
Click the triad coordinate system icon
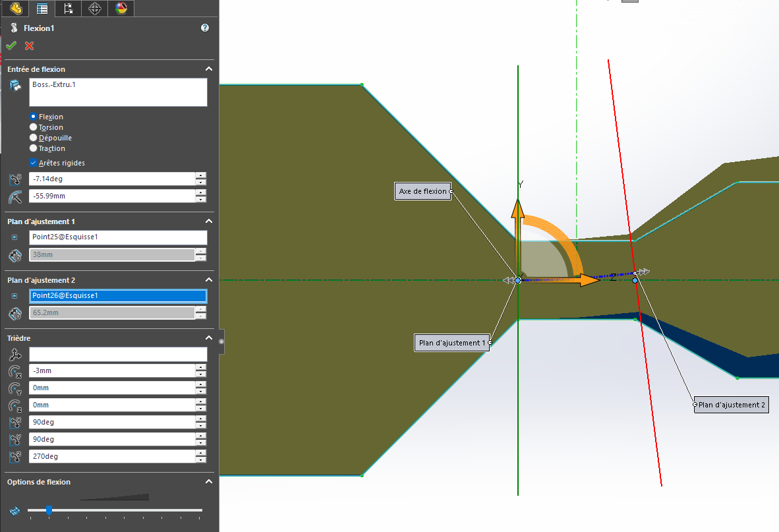(x=15, y=355)
